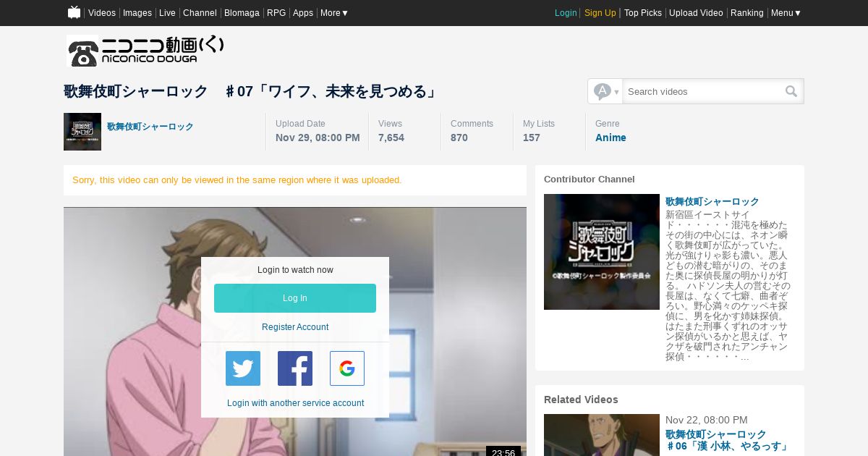Expand the Menu dropdown at top right
Screen dimensions: 868x456
[x=786, y=13]
